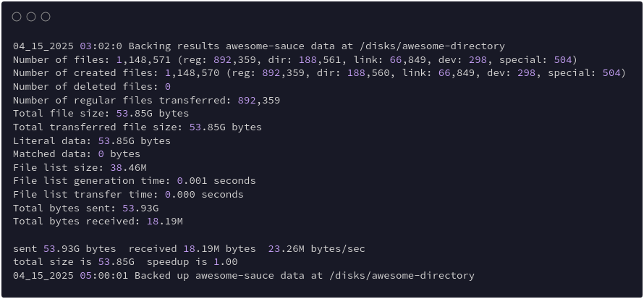Click the 'Number of deleted files: 0' line
Screen dimensions: 644x299
(x=92, y=87)
